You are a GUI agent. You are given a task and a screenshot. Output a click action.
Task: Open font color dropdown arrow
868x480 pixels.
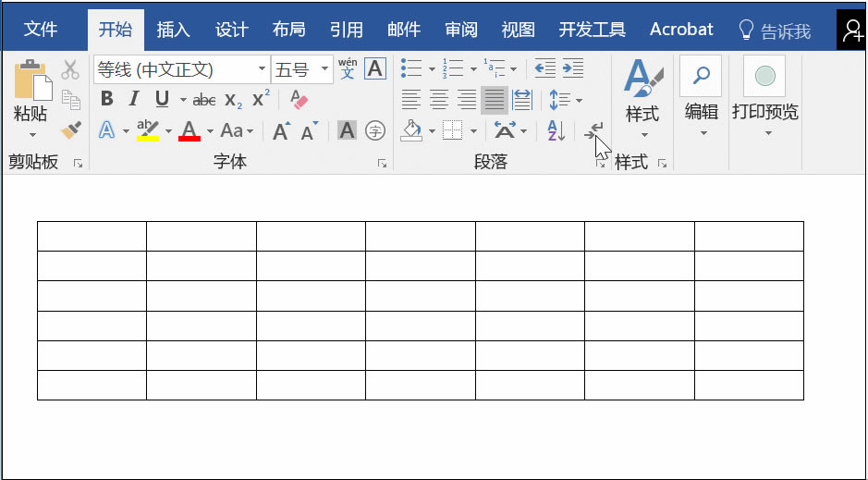click(x=211, y=131)
